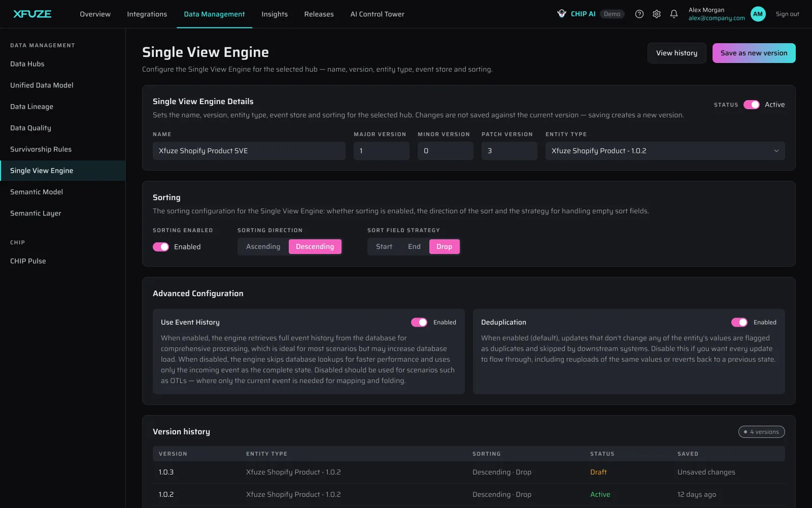Toggle the Use Event History switch

(x=419, y=323)
